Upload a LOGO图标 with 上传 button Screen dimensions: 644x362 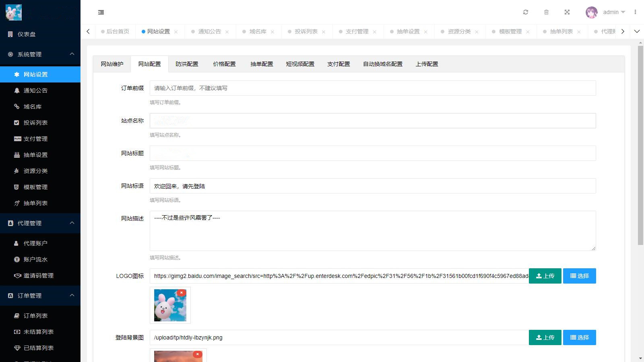point(545,276)
